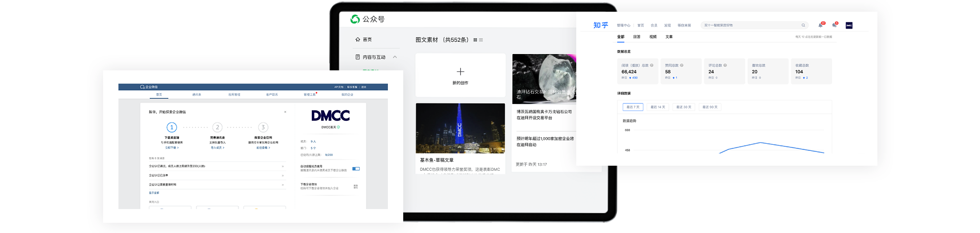
Task: Click the 收藏总数 card showing 104
Action: point(812,71)
